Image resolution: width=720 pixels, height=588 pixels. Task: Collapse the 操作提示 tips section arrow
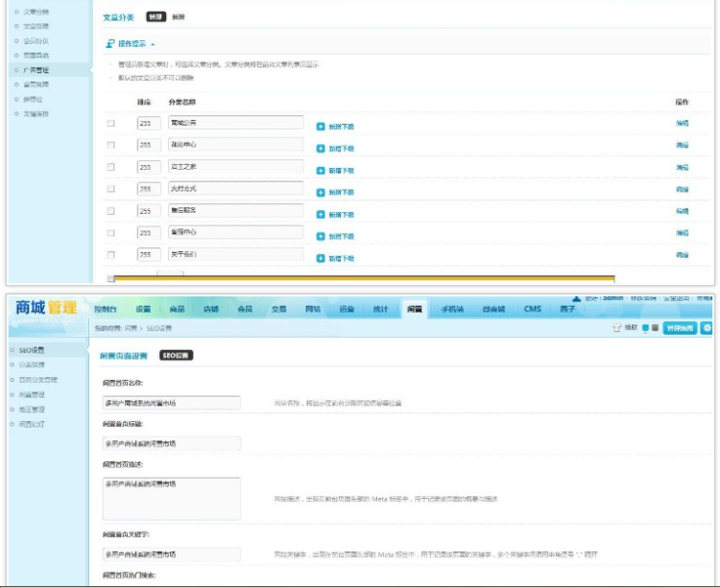(153, 44)
